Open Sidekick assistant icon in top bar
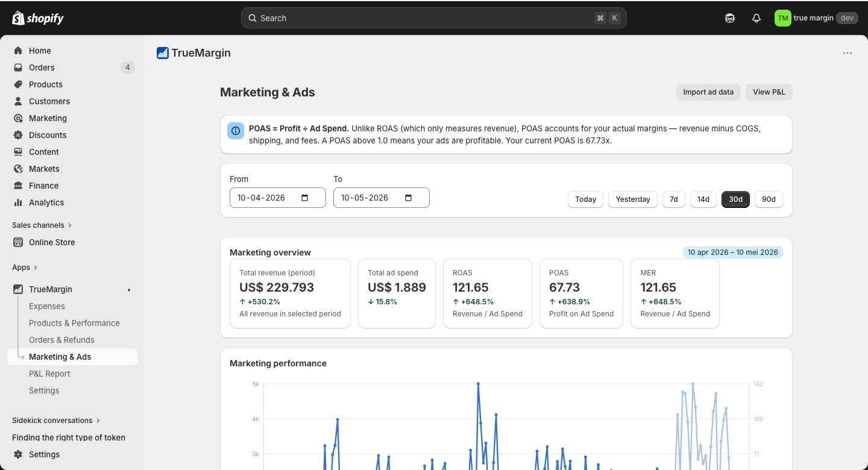This screenshot has width=868, height=470. coord(730,18)
